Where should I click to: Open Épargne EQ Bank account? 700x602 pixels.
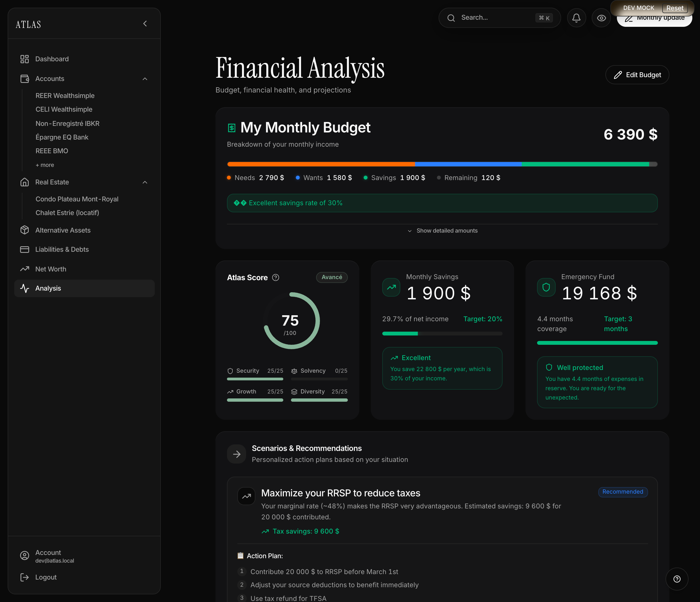point(62,137)
